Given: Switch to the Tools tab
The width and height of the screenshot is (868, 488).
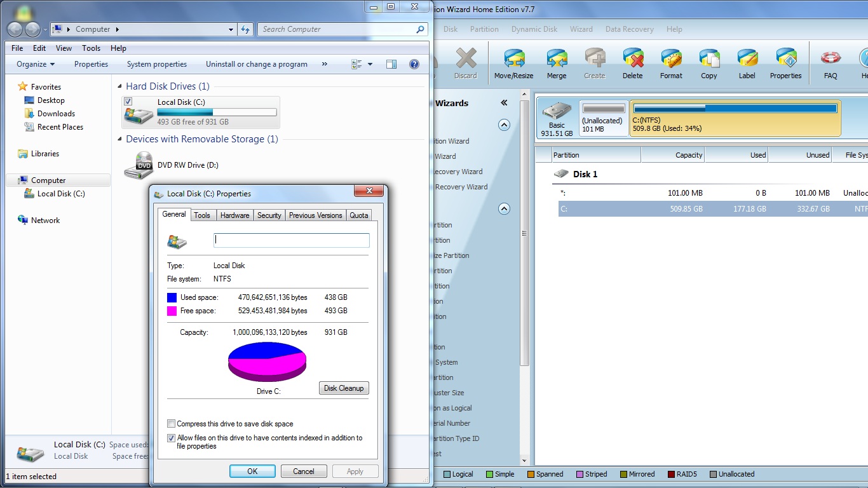Looking at the screenshot, I should click(202, 215).
